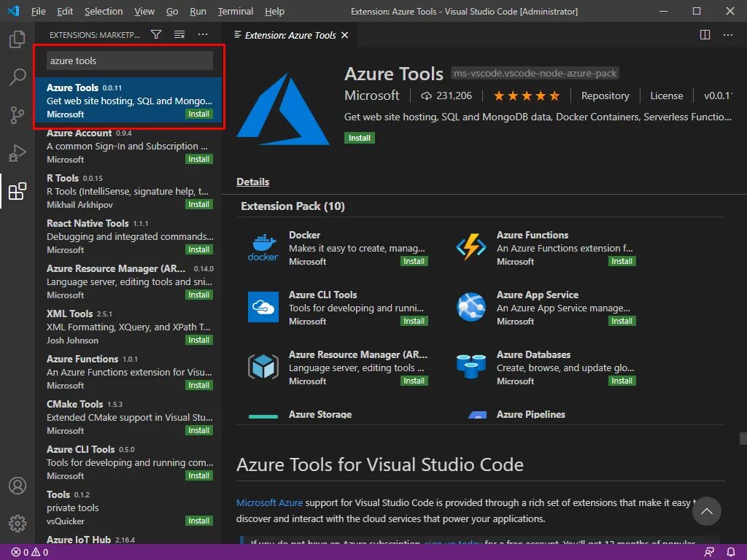Install XML Tools by Josh Johnson

pos(198,340)
